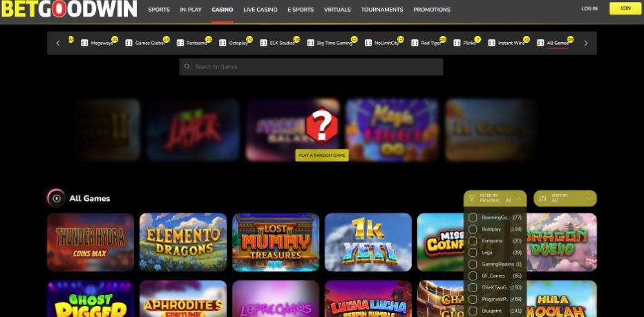Tick the Boldplay provider checkbox
The image size is (644, 317).
pyautogui.click(x=473, y=229)
